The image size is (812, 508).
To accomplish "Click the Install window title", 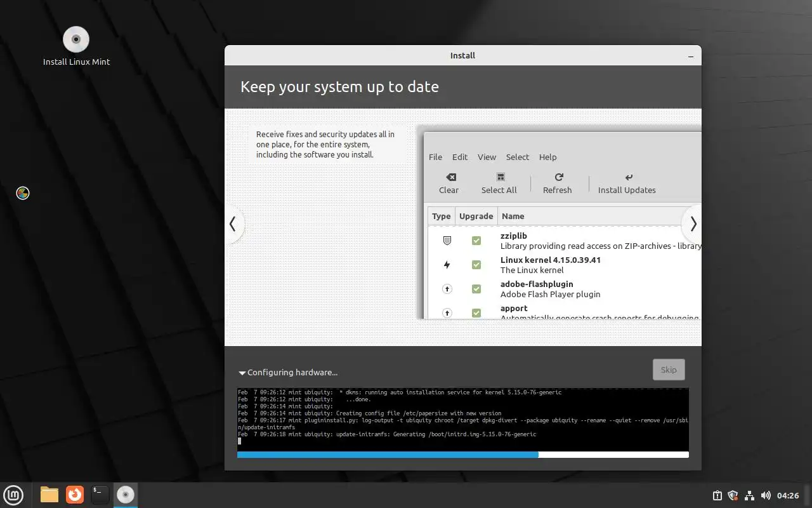I will coord(462,55).
